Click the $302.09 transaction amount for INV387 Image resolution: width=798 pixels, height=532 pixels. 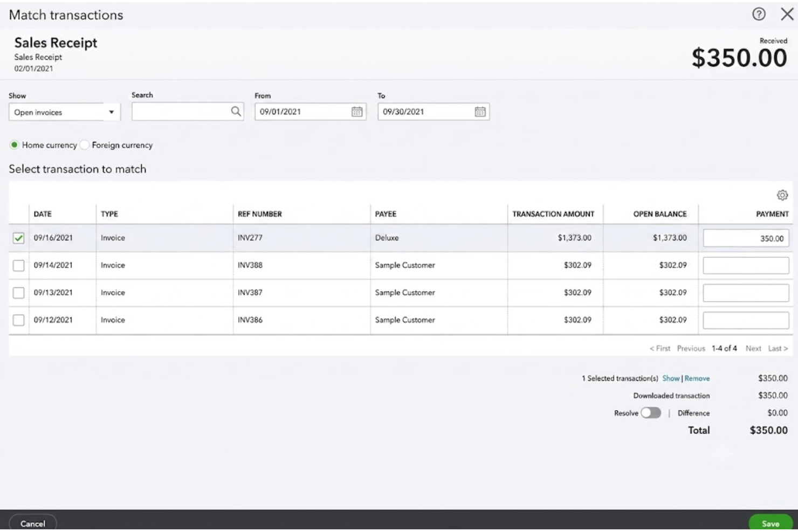click(x=577, y=293)
